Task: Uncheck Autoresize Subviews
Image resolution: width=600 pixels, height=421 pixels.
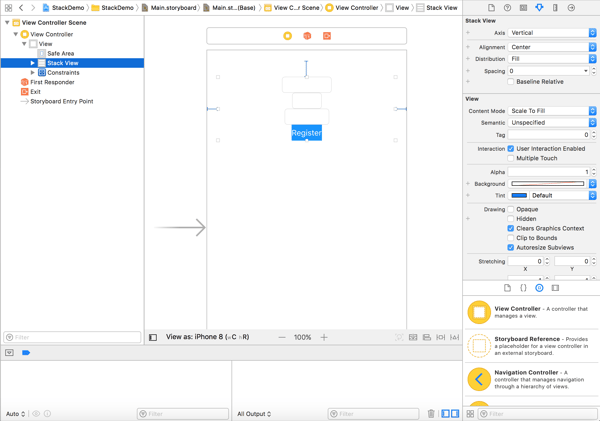Action: [x=511, y=248]
